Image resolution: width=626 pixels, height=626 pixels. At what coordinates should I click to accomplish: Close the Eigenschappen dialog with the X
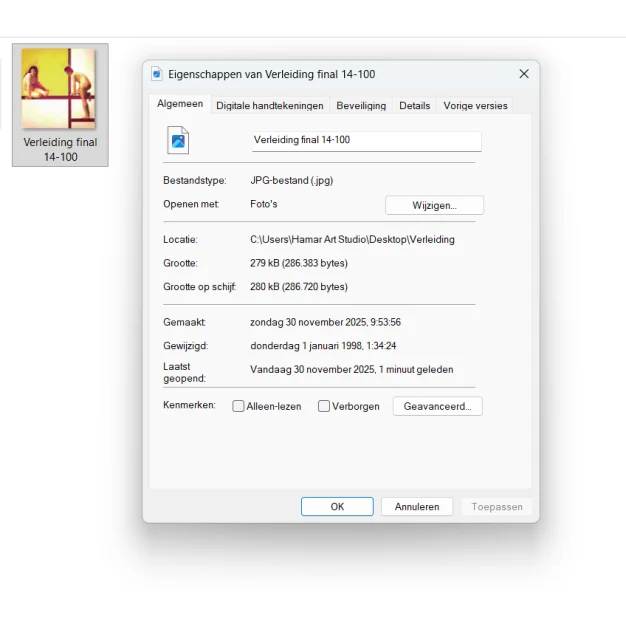tap(523, 74)
